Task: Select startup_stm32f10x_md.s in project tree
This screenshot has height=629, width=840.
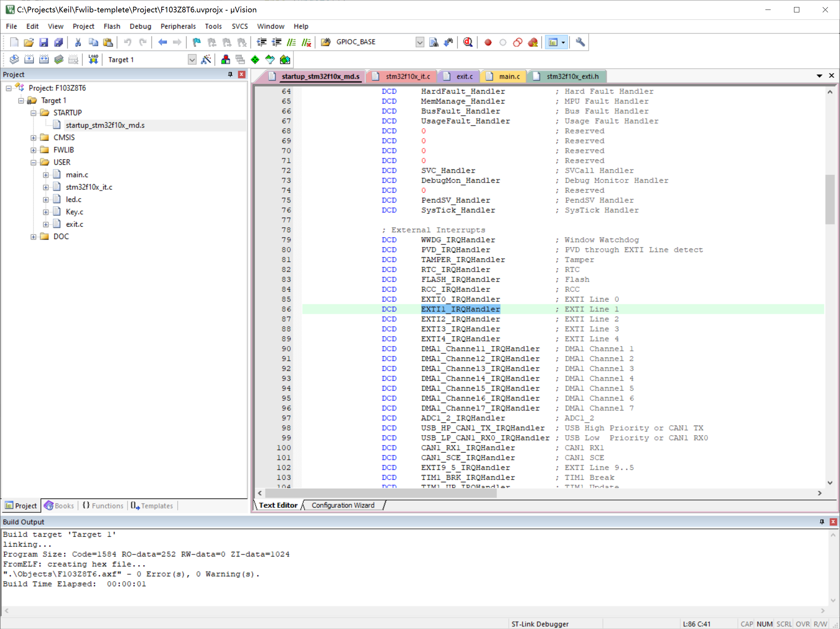Action: tap(105, 125)
